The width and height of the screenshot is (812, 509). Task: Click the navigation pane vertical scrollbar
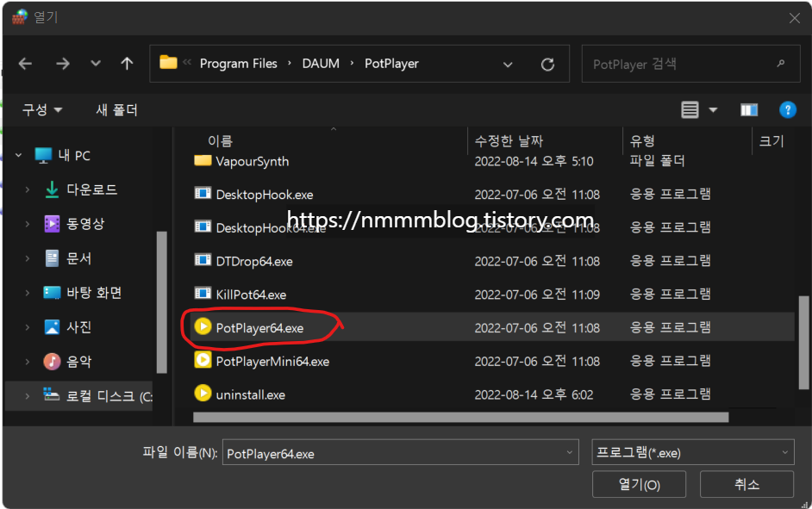[x=161, y=302]
